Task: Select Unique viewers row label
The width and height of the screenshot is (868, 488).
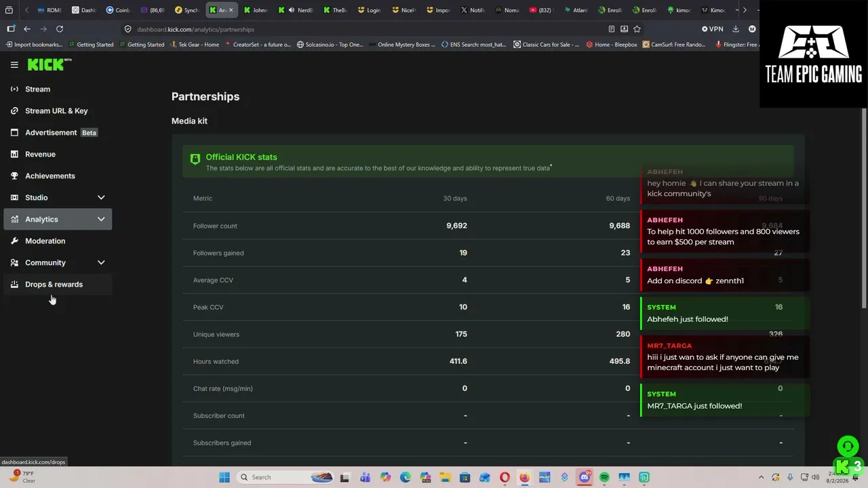Action: click(x=216, y=334)
